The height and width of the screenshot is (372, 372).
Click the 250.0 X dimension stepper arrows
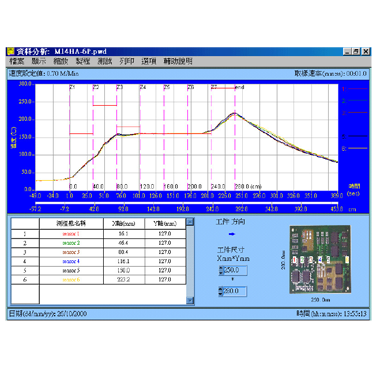[x=221, y=270]
